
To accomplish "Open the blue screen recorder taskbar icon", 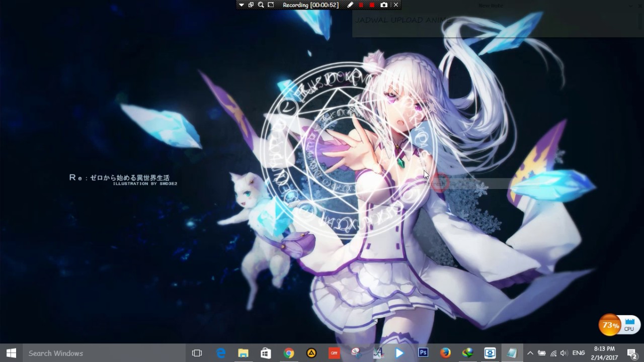I will pyautogui.click(x=490, y=353).
